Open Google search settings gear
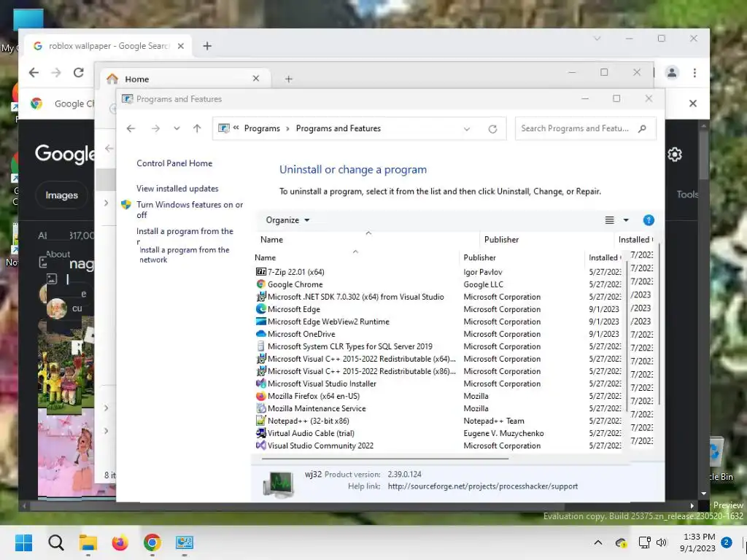Viewport: 747px width, 560px height. click(675, 155)
